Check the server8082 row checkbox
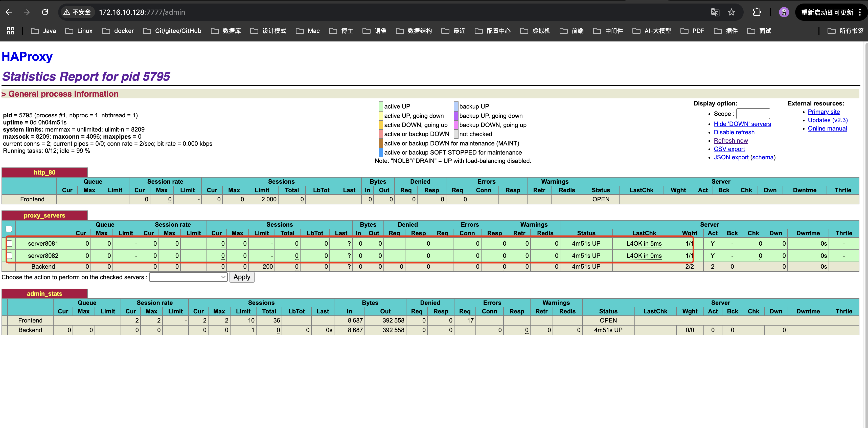The height and width of the screenshot is (428, 868). (x=9, y=255)
